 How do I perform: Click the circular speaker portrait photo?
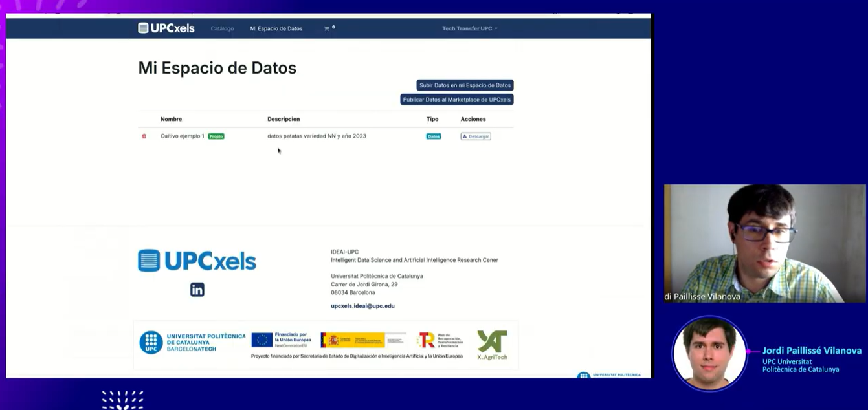coord(709,353)
